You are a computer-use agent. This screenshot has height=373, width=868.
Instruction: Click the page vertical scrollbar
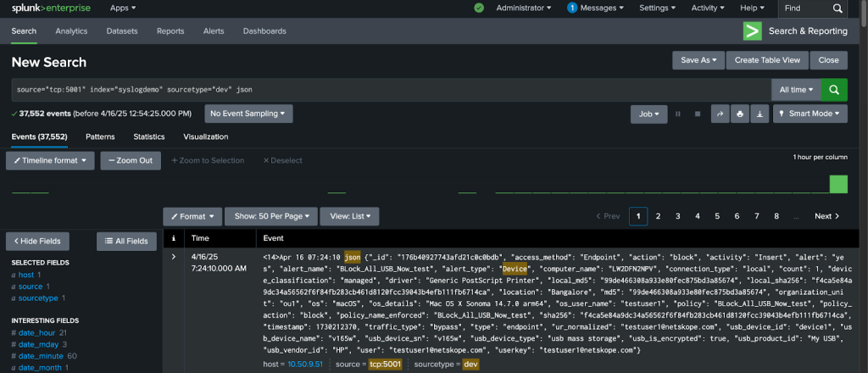tap(864, 12)
